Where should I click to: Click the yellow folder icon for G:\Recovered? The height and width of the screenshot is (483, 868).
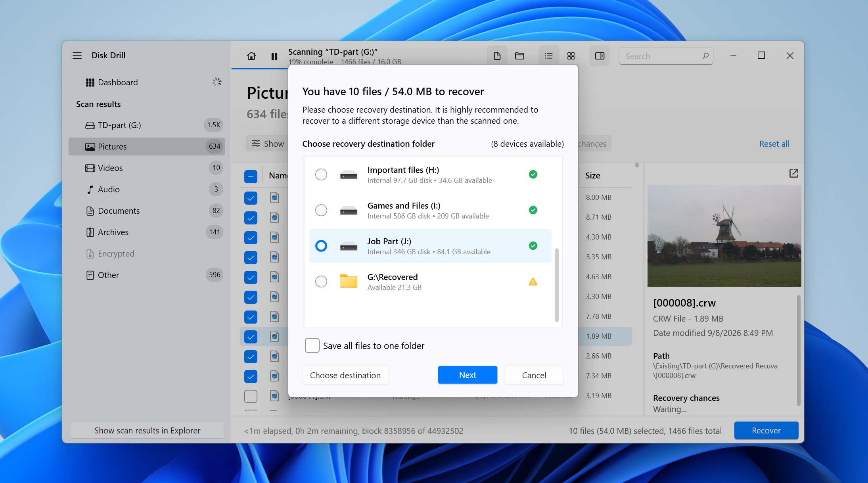pyautogui.click(x=349, y=281)
